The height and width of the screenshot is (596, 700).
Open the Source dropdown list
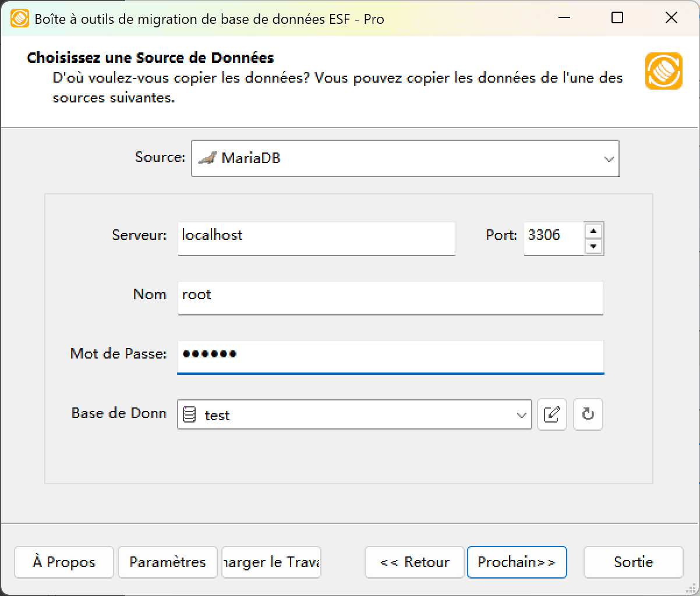[609, 158]
